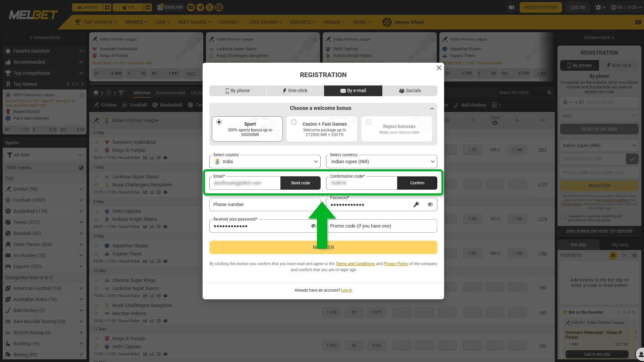Open the My bets tab
644x362 pixels.
click(620, 245)
